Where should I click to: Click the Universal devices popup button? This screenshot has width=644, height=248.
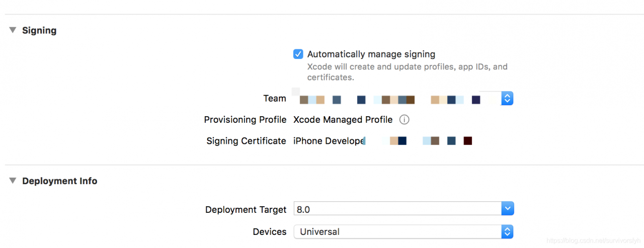(397, 231)
